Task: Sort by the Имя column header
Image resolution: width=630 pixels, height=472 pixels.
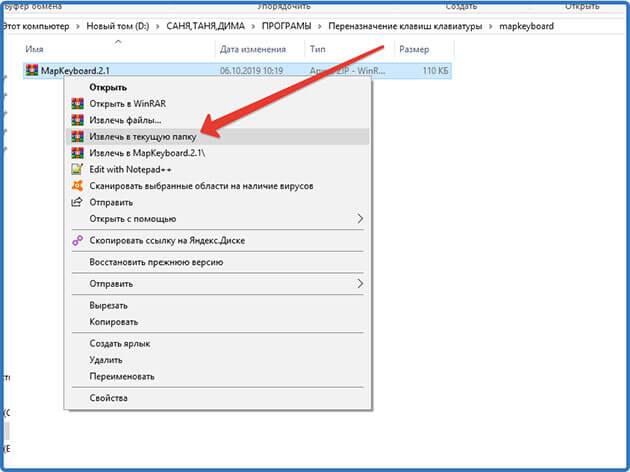Action: pyautogui.click(x=119, y=49)
